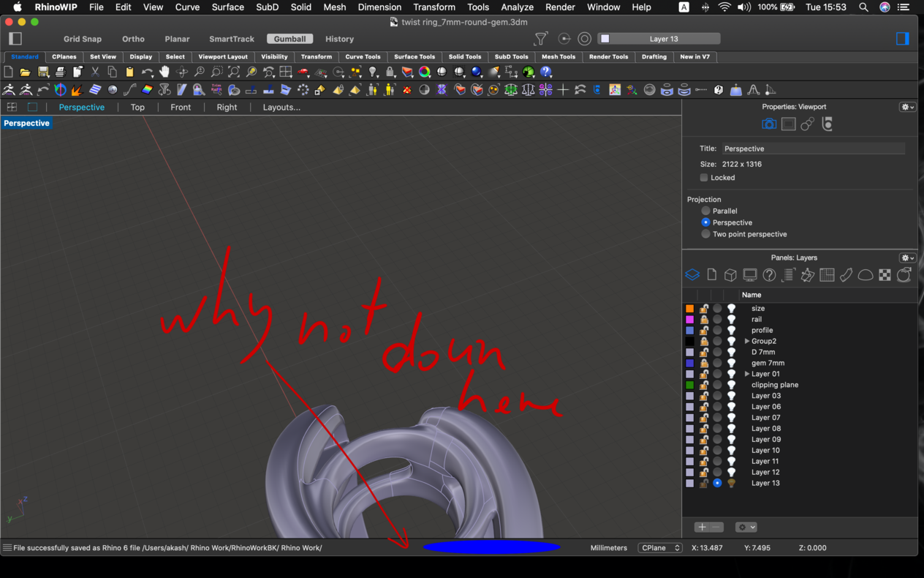Click the blue render sphere icon
The height and width of the screenshot is (578, 924).
[477, 72]
